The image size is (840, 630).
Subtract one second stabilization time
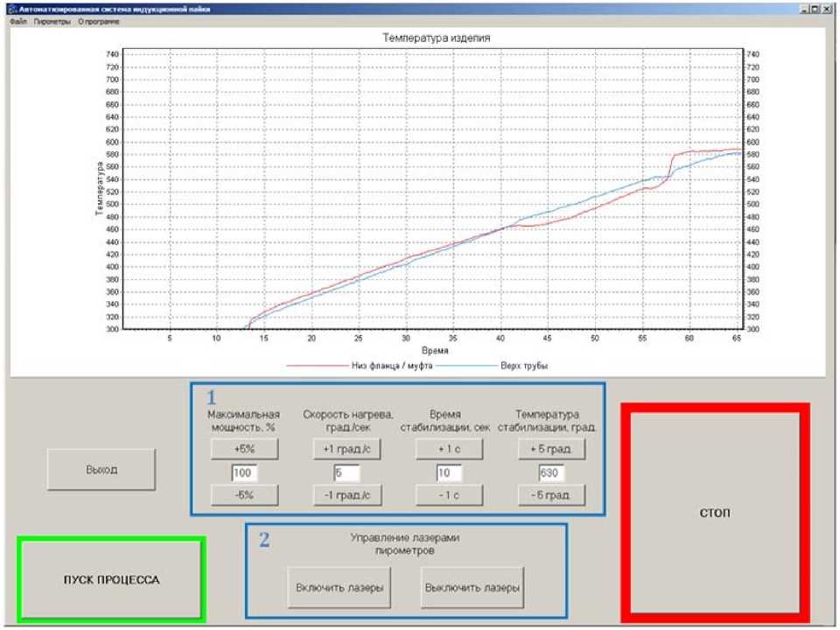(449, 495)
